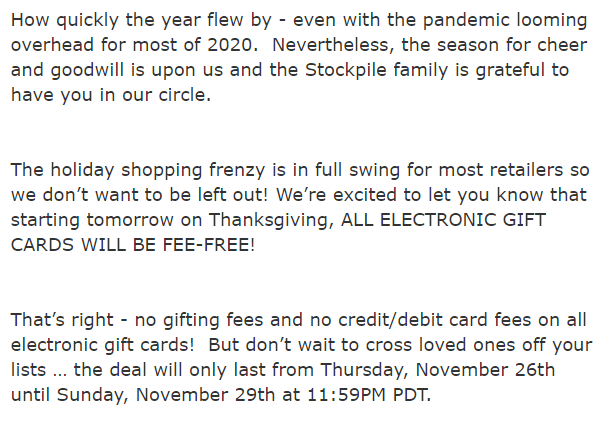Click the word "PDT" at the end

point(411,395)
